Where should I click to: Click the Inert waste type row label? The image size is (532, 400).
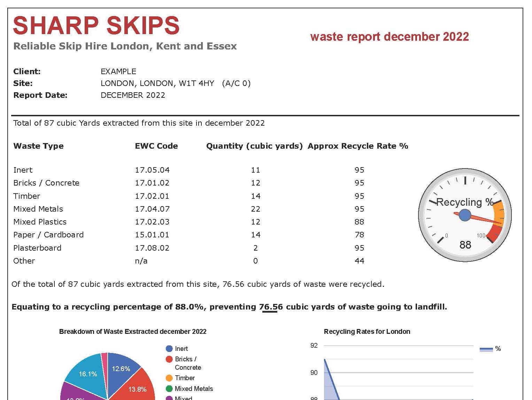coord(23,170)
